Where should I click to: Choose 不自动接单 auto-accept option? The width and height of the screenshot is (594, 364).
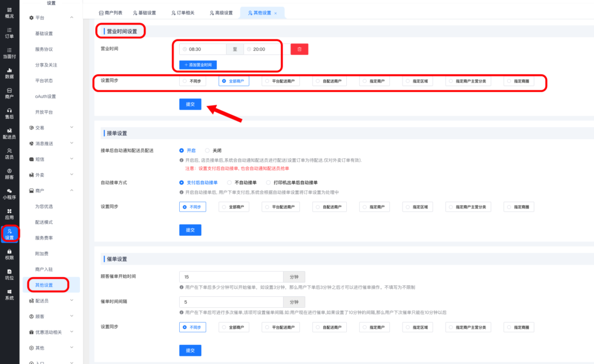[242, 183]
